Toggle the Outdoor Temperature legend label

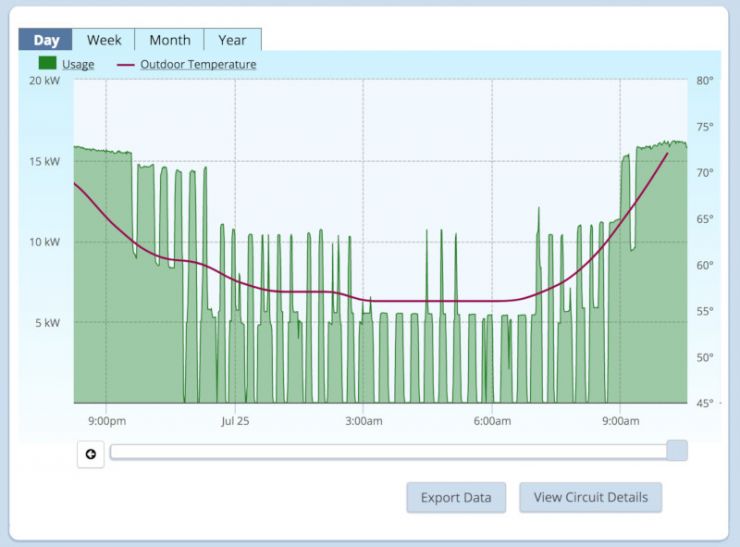pos(198,64)
